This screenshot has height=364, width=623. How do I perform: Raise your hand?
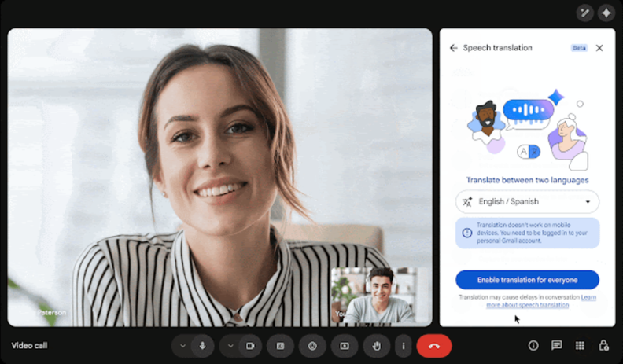click(376, 346)
